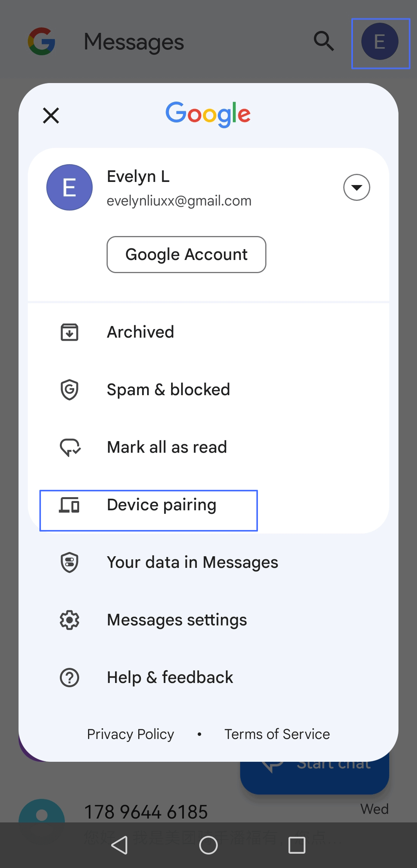Screen dimensions: 417x868
Task: Click the profile avatar in the top bar
Action: pos(380,42)
